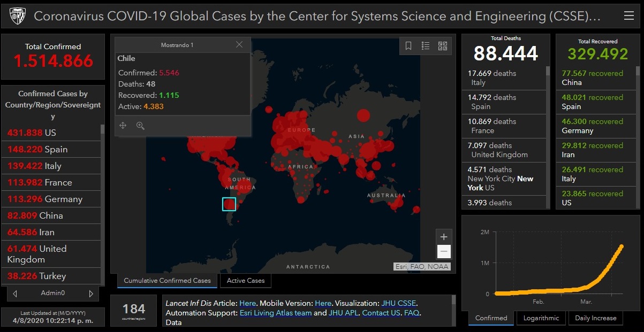Open the JHU CSSE visualization link
Screen dimensions: 644x332
(x=398, y=303)
